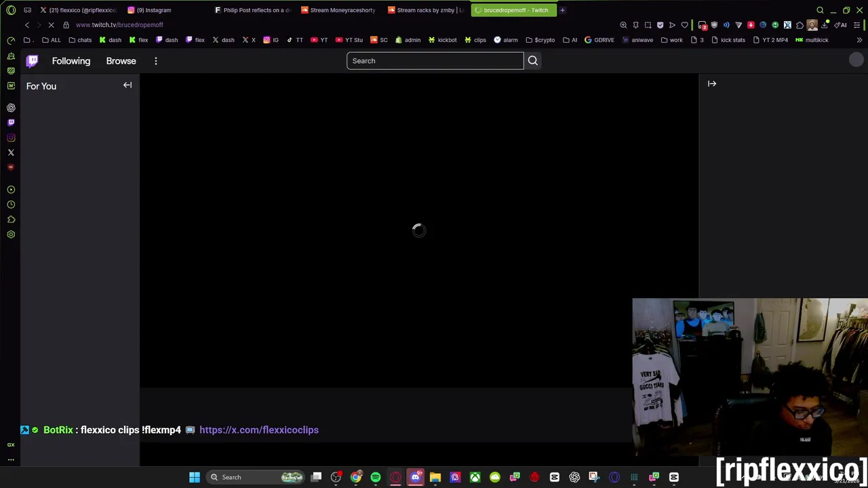Collapse the chat panel arrow
The height and width of the screenshot is (488, 868).
(x=712, y=84)
